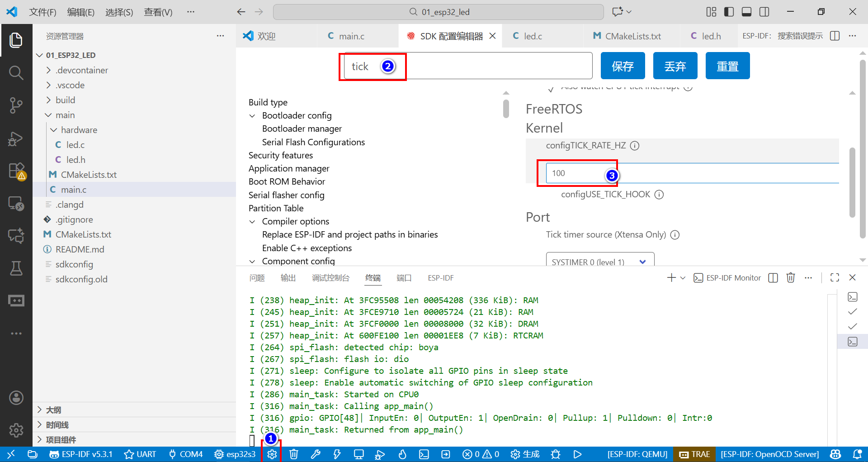Switch to the led.c editor tab
Screen dimensions: 868x462
[x=533, y=36]
